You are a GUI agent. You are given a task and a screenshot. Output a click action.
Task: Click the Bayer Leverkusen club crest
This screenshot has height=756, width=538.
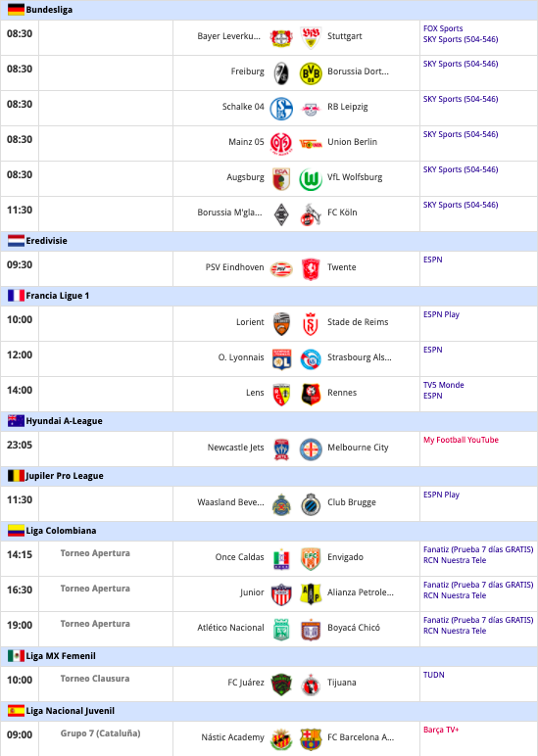(281, 37)
